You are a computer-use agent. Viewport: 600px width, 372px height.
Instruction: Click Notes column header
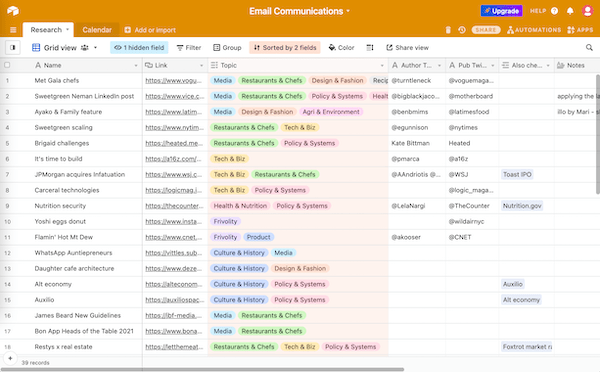[577, 65]
